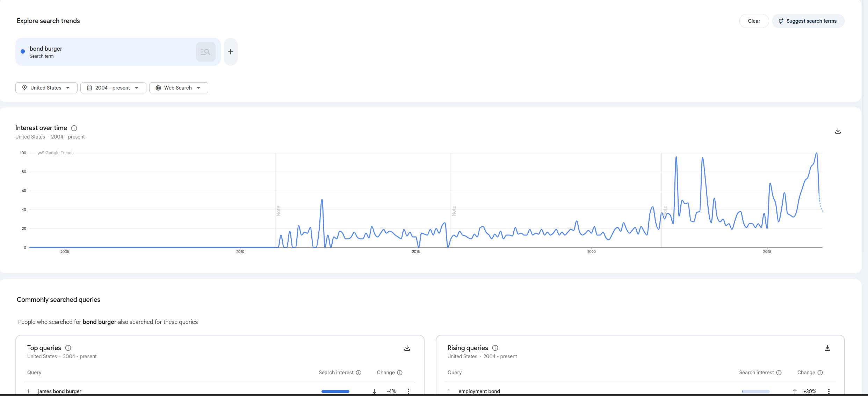Screen dimensions: 868x396
Task: Open more options for employment bond
Action: [829, 391]
